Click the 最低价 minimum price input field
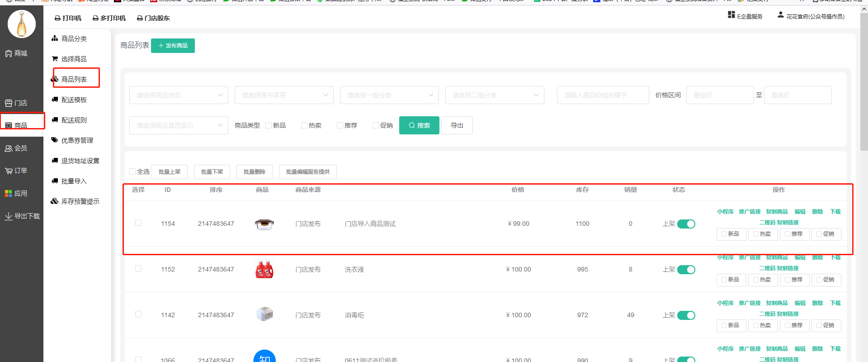Viewport: 868px width, 362px height. point(719,95)
